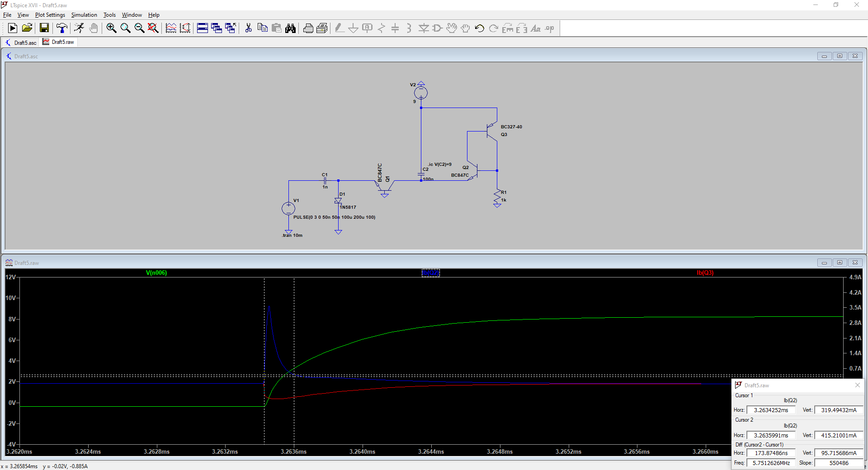Open the Tools menu
This screenshot has width=868, height=470.
click(109, 15)
